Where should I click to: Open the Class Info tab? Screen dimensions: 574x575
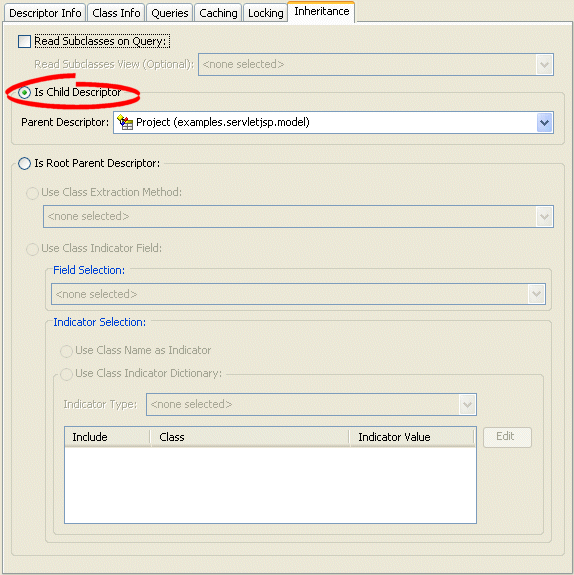[x=116, y=13]
